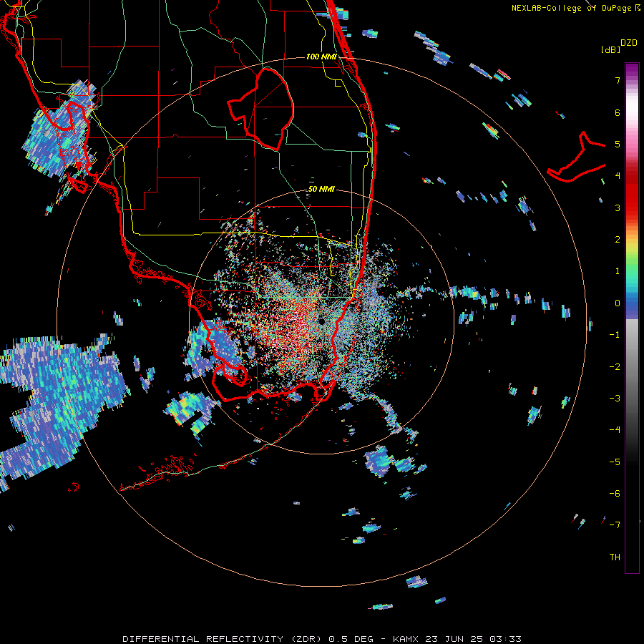The height and width of the screenshot is (644, 644).
Task: Click the -2 value on color scale
Action: point(615,367)
